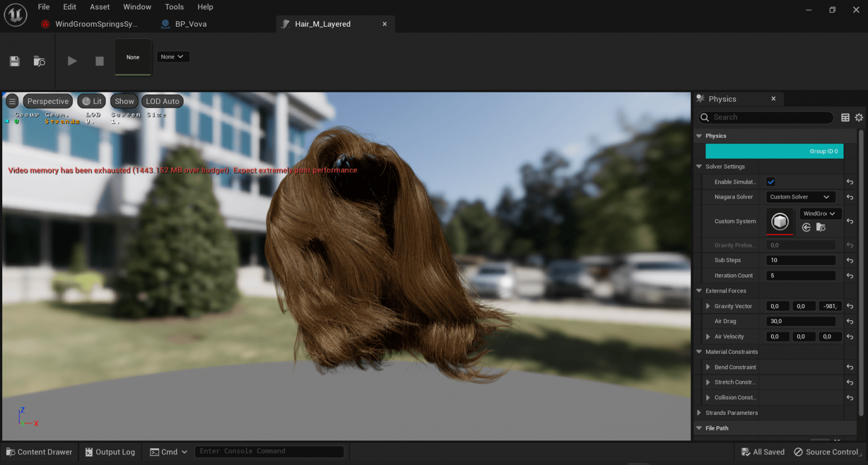The height and width of the screenshot is (465, 868).
Task: Reset Stretch Constraint to default
Action: click(850, 383)
